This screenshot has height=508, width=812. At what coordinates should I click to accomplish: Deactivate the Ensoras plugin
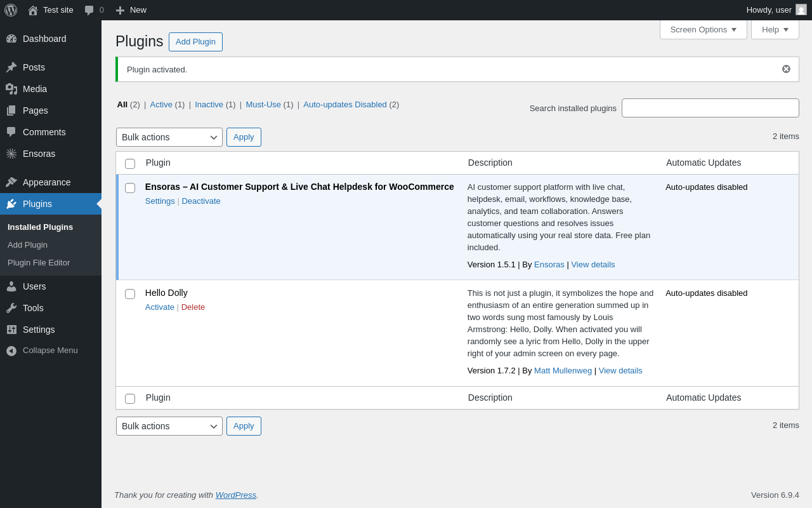(x=201, y=201)
